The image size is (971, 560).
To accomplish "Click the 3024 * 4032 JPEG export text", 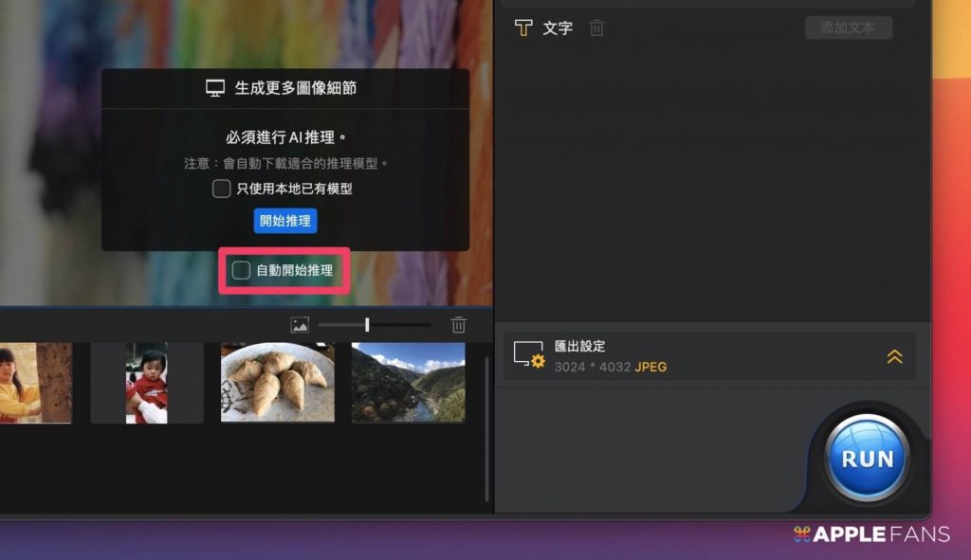I will (x=610, y=367).
